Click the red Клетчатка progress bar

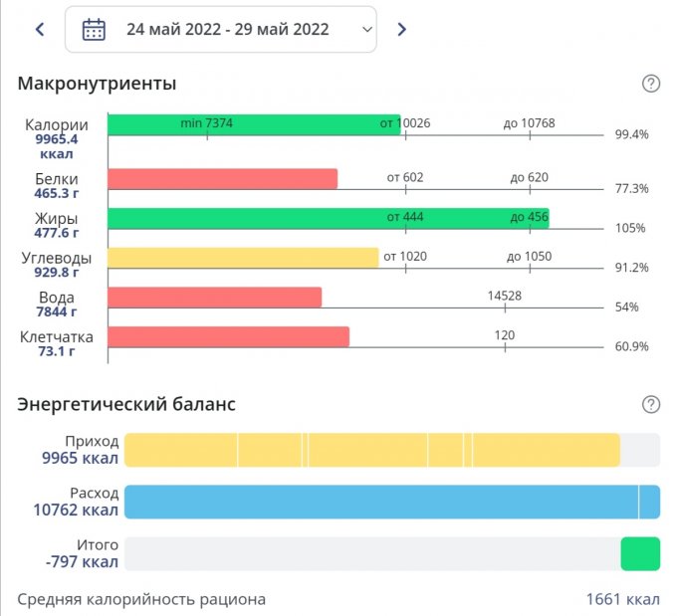pos(228,337)
